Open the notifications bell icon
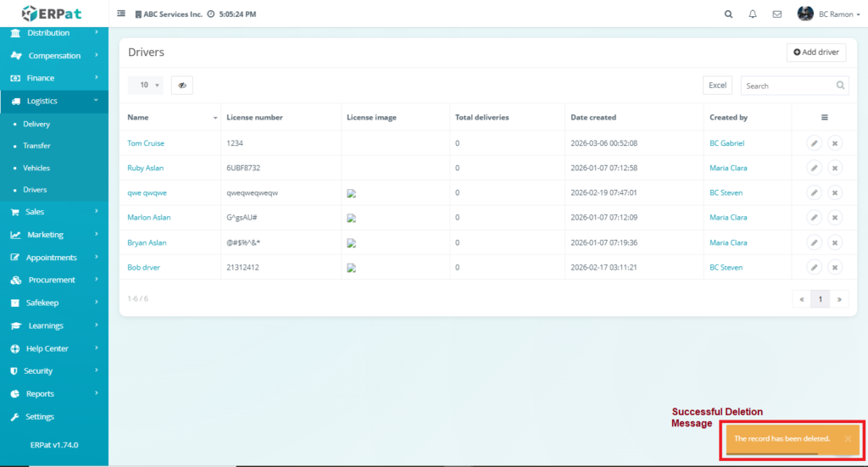This screenshot has height=467, width=868. 753,14
